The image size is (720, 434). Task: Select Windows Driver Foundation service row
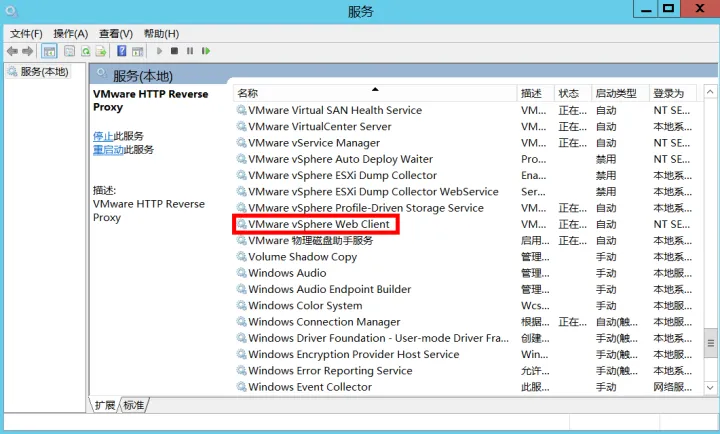click(x=465, y=338)
